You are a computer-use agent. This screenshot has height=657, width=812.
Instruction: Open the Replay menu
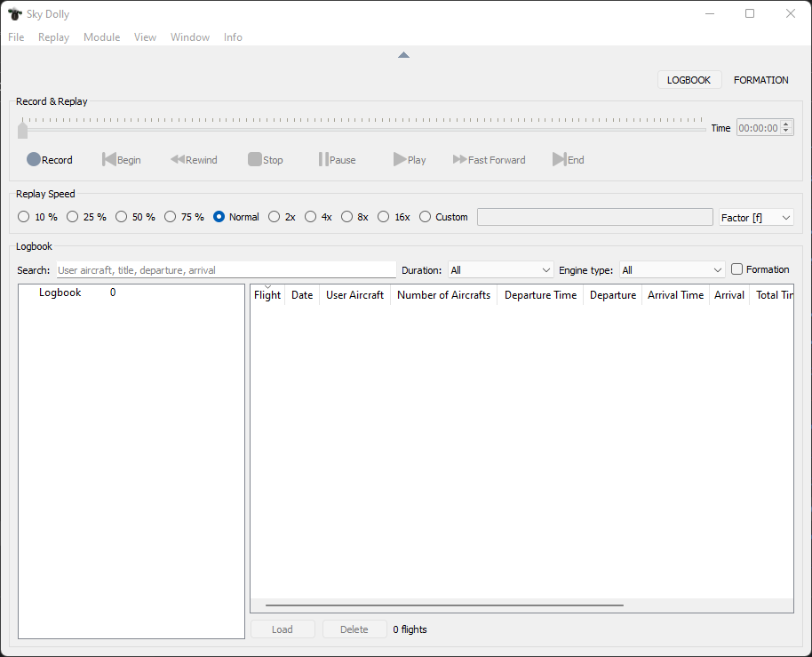tap(53, 37)
